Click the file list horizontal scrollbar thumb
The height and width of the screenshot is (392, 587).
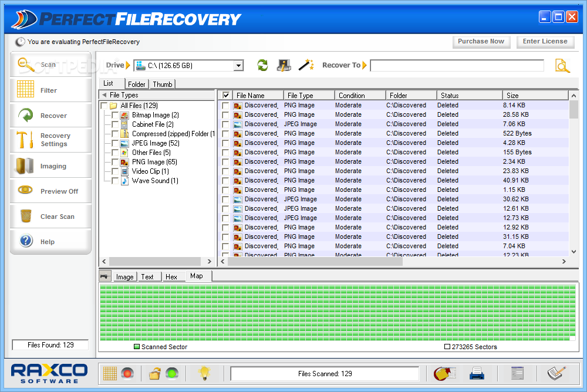(x=315, y=261)
